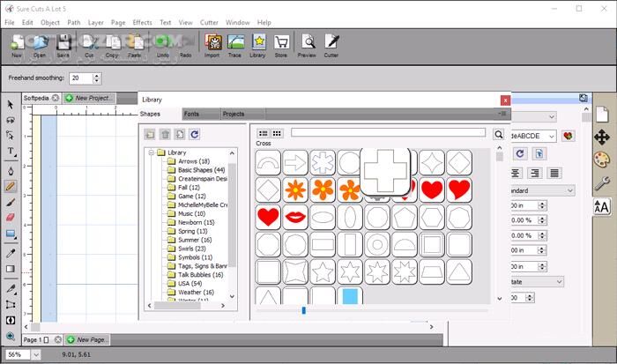Open the Path menu

(73, 22)
